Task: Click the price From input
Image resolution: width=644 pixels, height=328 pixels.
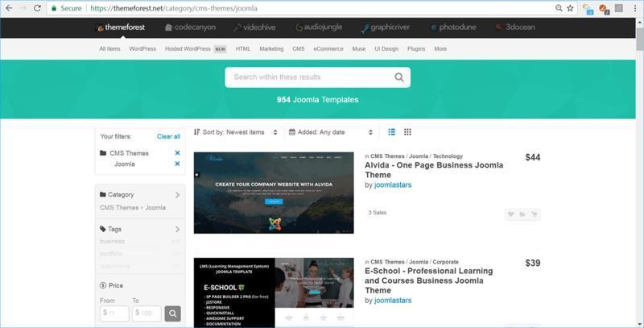Action: 114,313
